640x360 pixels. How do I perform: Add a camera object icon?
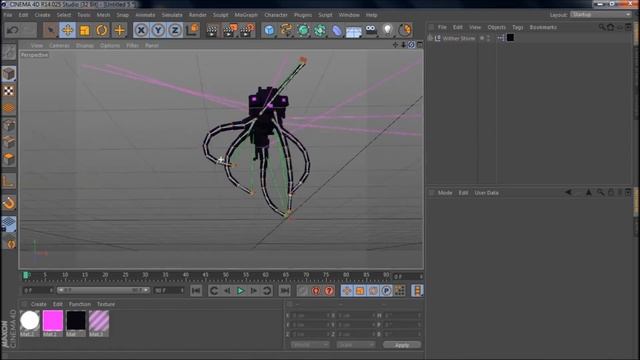point(371,30)
